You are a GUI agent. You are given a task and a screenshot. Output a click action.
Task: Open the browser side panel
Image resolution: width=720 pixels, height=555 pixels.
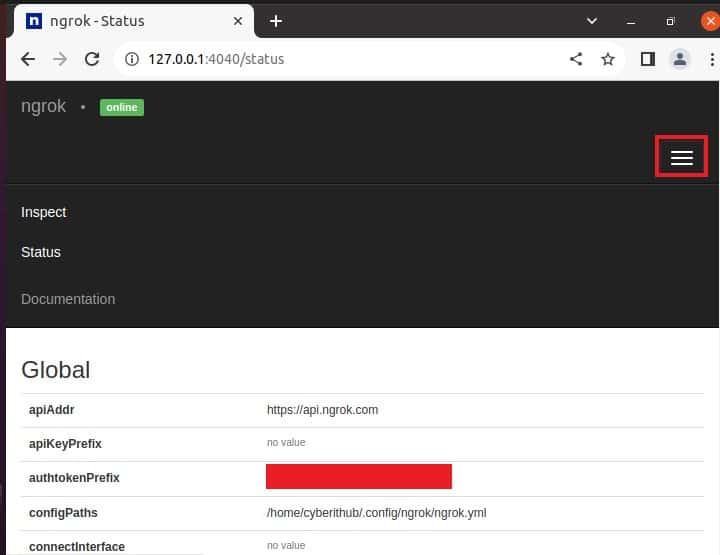648,59
